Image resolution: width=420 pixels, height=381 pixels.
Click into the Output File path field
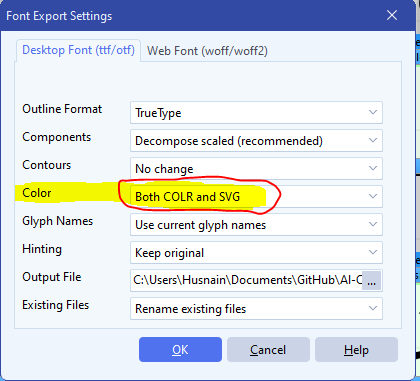246,280
